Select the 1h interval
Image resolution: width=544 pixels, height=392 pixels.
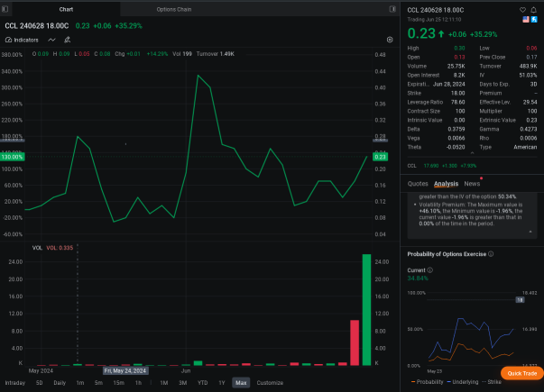(x=138, y=383)
